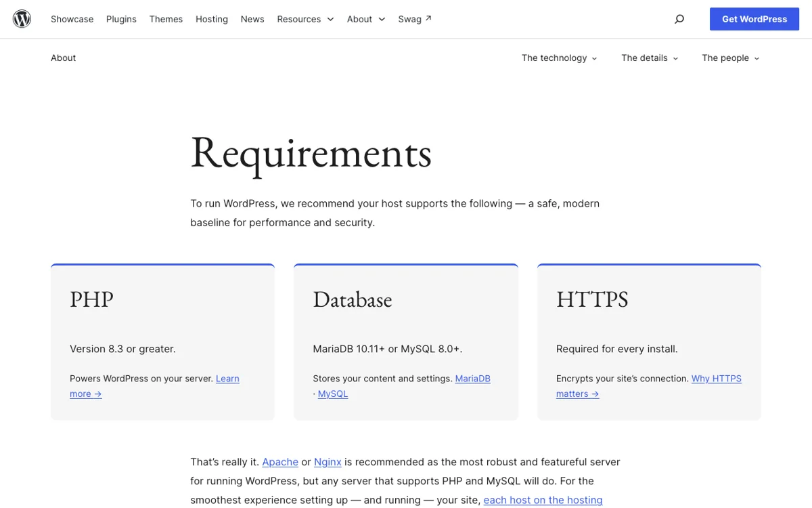Image resolution: width=812 pixels, height=508 pixels.
Task: Expand The details submenu
Action: pos(650,58)
